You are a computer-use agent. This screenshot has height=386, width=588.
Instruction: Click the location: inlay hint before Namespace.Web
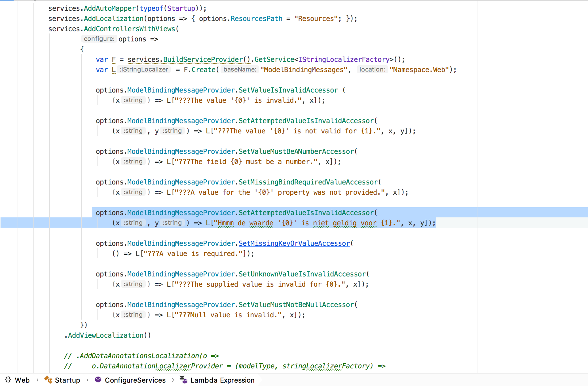(372, 70)
